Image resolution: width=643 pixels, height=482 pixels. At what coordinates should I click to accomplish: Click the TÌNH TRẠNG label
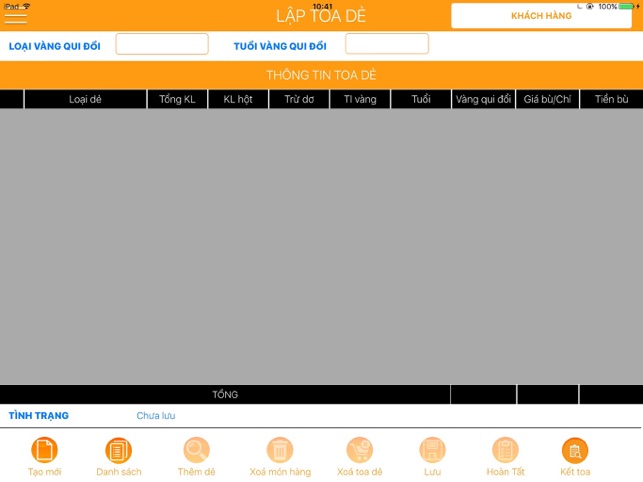39,416
